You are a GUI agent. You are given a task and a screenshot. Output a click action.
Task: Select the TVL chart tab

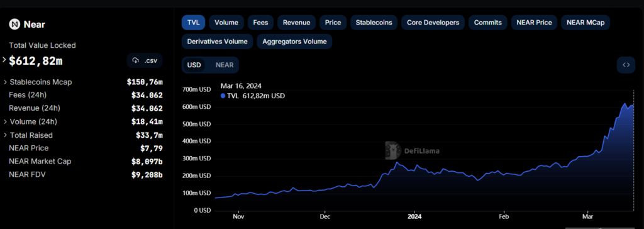pos(194,23)
